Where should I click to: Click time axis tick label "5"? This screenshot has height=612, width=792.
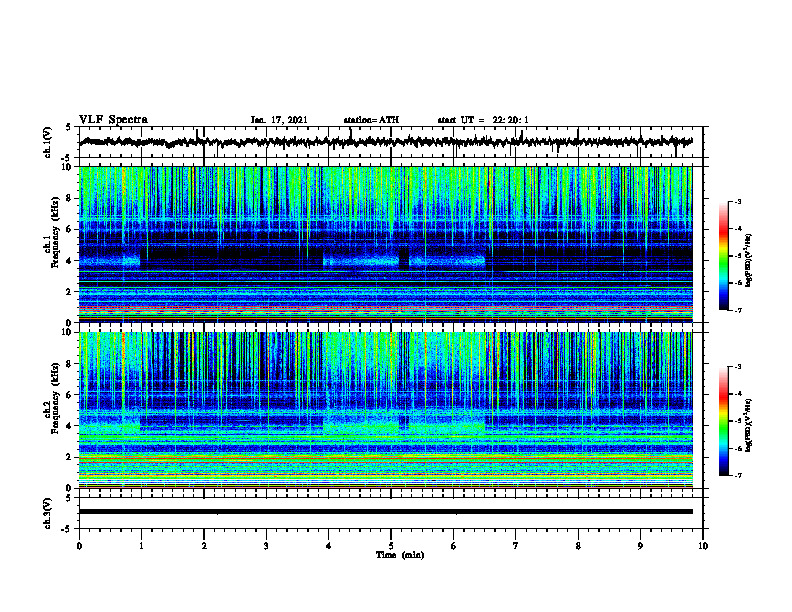pos(391,546)
